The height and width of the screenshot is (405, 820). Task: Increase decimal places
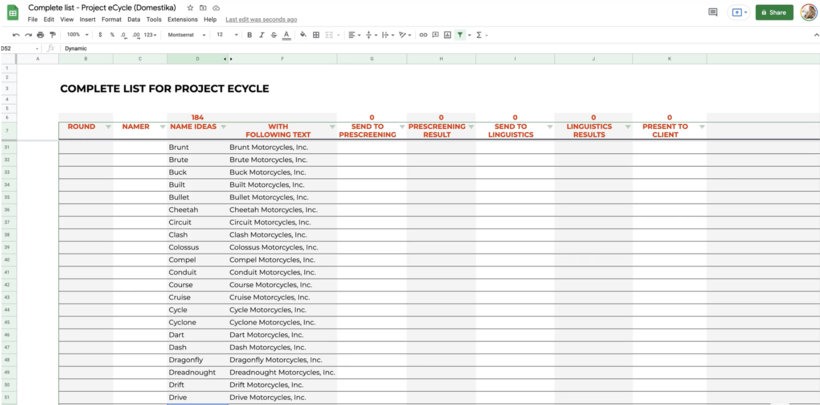[136, 35]
